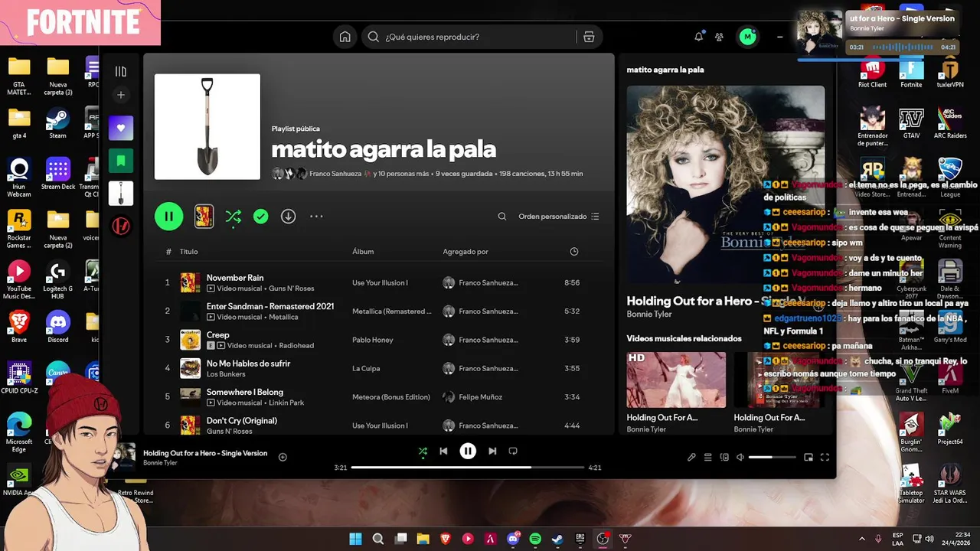This screenshot has width=980, height=551.
Task: Expand Your Library sidebar icon
Action: tap(121, 71)
